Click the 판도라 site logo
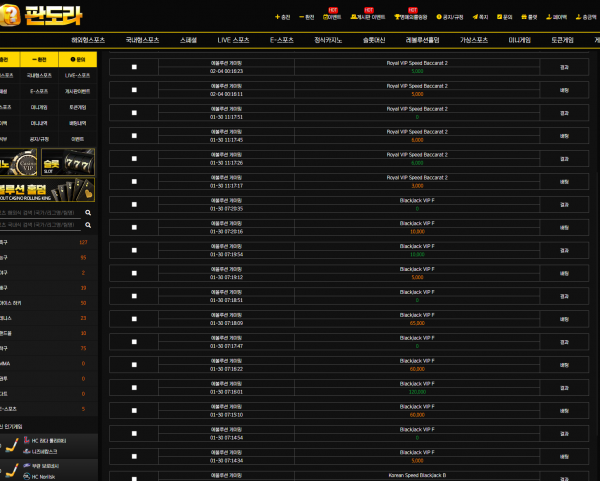This screenshot has width=600, height=481. pyautogui.click(x=30, y=17)
